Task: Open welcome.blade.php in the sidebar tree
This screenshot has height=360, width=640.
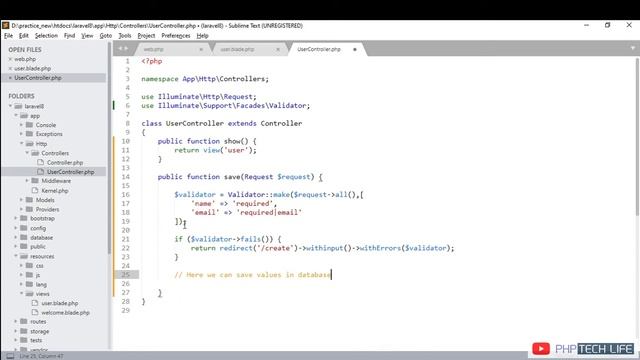Action: pos(65,313)
